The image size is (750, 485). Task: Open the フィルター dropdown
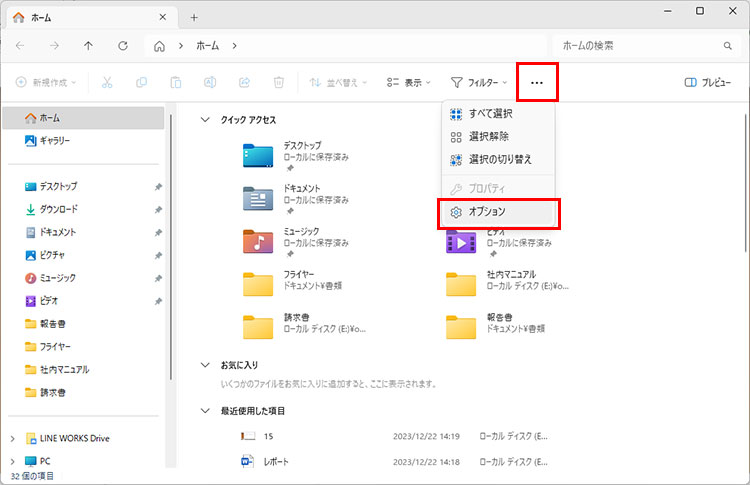pos(479,82)
